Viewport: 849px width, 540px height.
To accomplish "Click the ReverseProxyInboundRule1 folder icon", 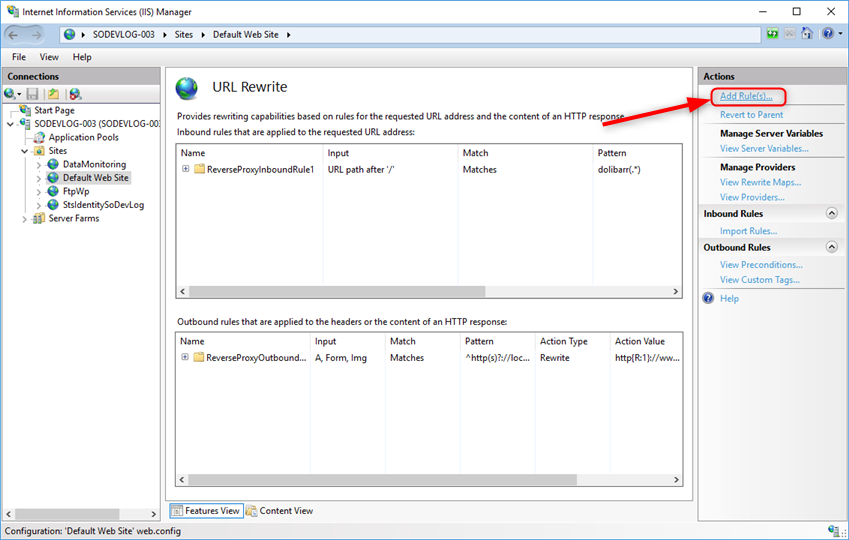I will coord(199,169).
